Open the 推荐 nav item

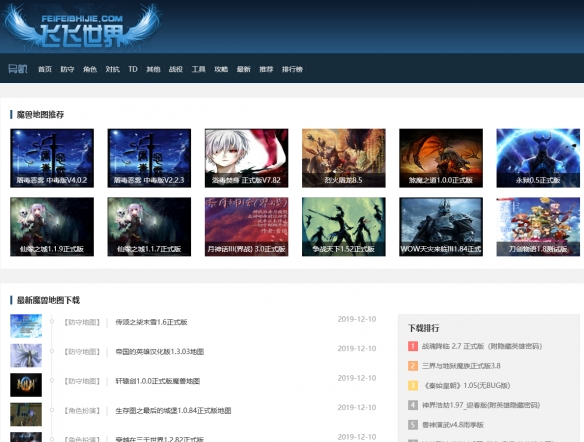[266, 69]
